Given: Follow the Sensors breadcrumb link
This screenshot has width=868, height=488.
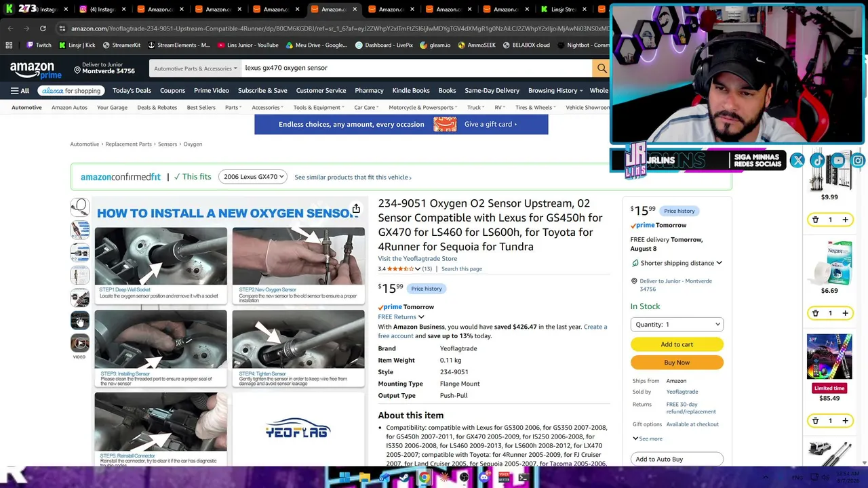Looking at the screenshot, I should (x=167, y=144).
